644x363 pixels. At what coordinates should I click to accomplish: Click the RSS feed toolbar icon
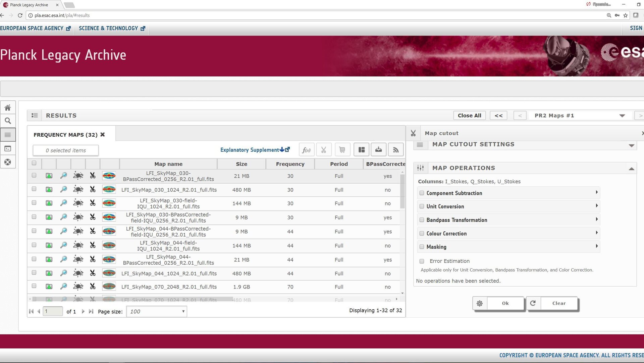(x=396, y=150)
